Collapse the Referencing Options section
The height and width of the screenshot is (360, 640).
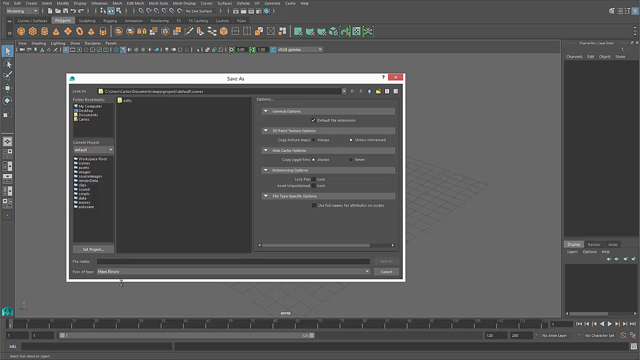[266, 170]
